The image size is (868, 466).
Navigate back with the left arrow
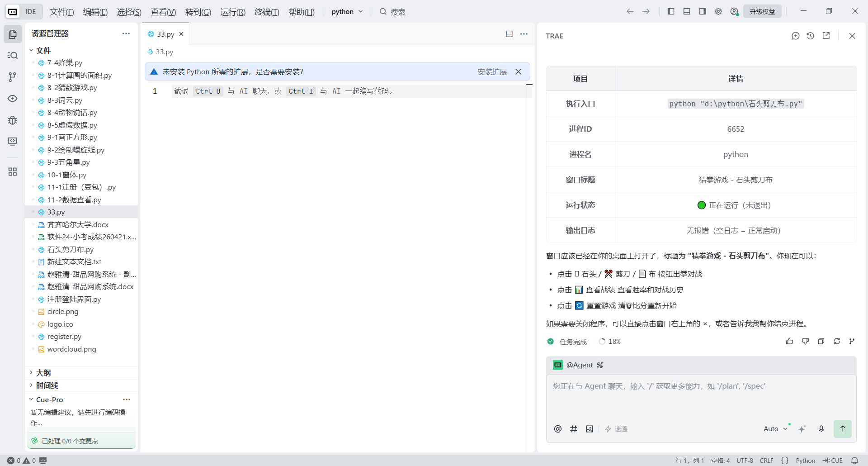pyautogui.click(x=630, y=11)
